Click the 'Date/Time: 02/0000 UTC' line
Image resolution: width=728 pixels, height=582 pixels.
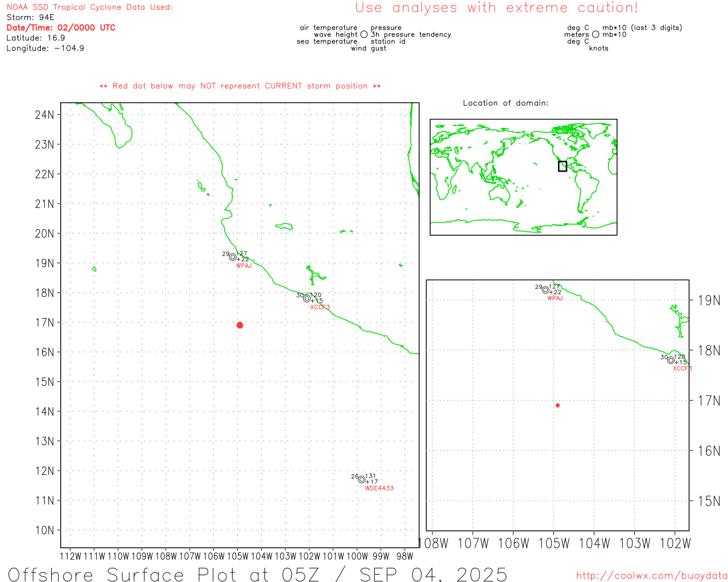coord(61,28)
